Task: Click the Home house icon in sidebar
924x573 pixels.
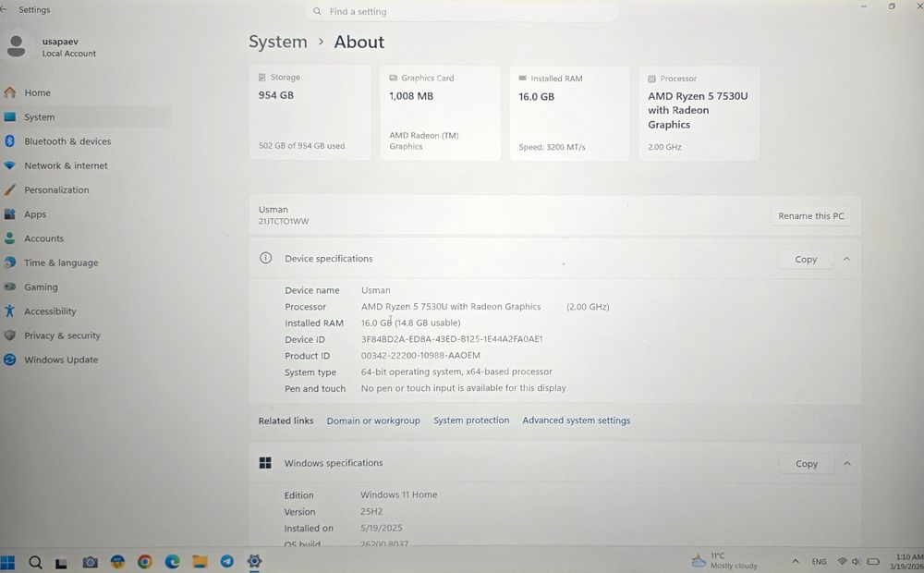Action: click(10, 92)
